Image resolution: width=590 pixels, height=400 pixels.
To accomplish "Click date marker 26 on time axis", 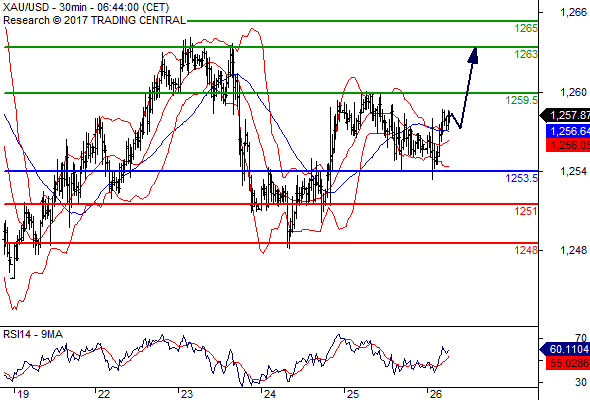I will click(435, 394).
